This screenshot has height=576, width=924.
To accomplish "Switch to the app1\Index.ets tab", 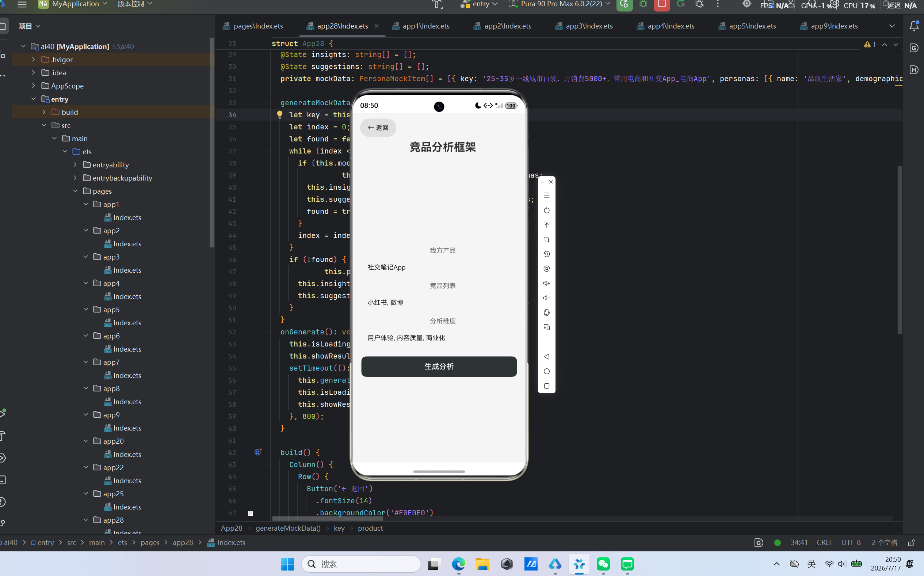I will point(421,26).
